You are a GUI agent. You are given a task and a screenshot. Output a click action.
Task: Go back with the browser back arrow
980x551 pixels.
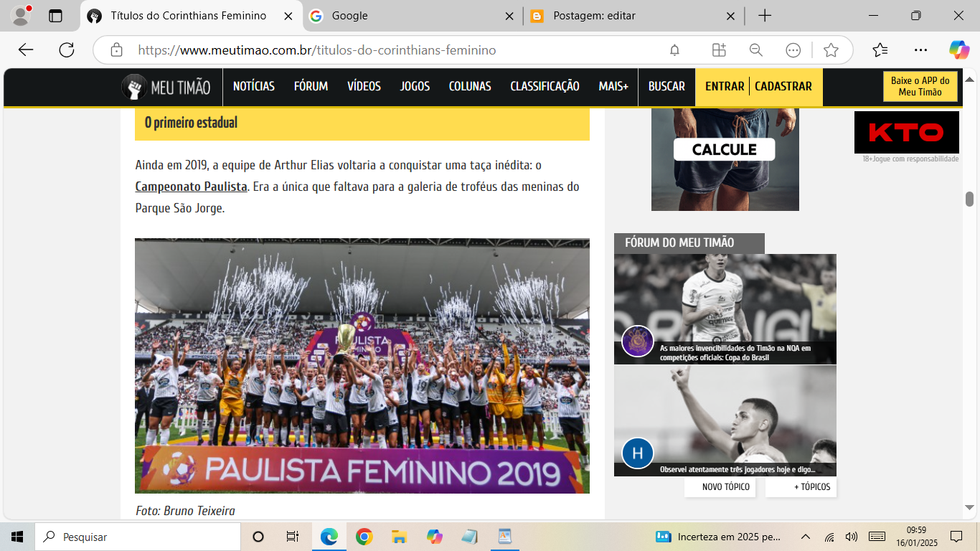(26, 50)
